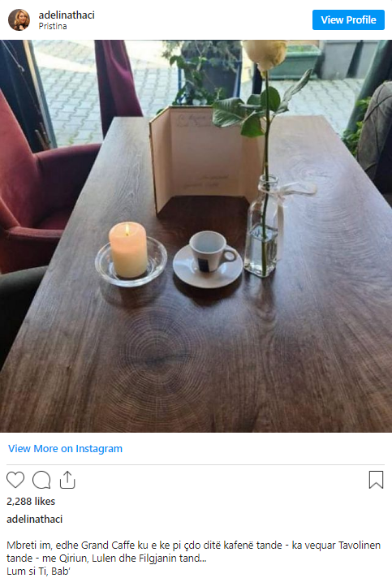Click adelinathaci username in header

(67, 15)
